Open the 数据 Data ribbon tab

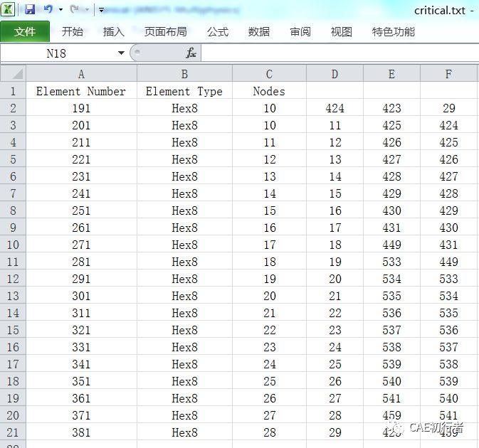pos(259,31)
